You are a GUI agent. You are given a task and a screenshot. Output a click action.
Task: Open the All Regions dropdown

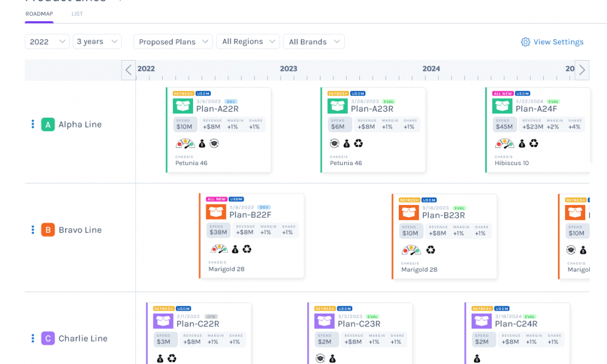[248, 41]
